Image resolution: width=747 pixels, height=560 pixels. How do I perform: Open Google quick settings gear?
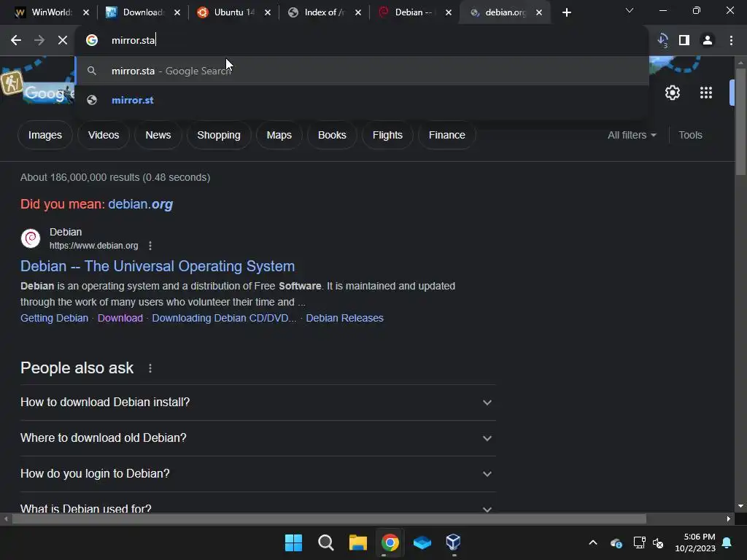click(x=672, y=93)
